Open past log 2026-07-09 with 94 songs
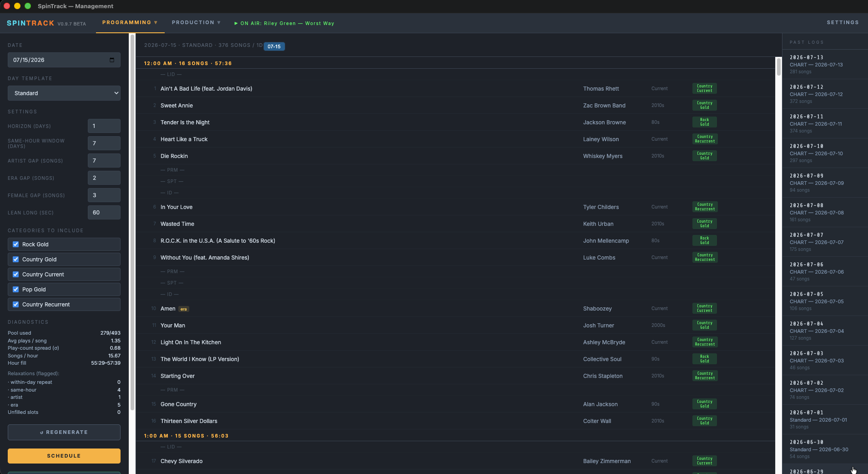Image resolution: width=868 pixels, height=474 pixels. (825, 183)
